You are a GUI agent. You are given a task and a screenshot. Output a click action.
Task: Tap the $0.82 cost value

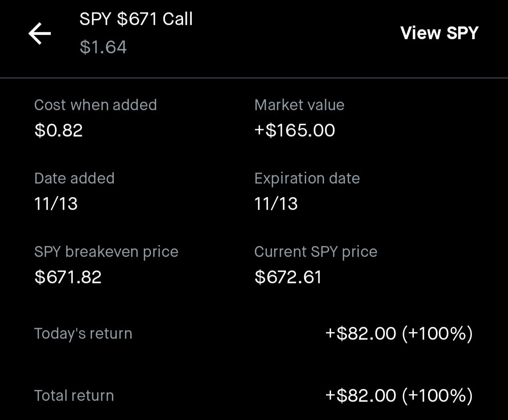58,130
